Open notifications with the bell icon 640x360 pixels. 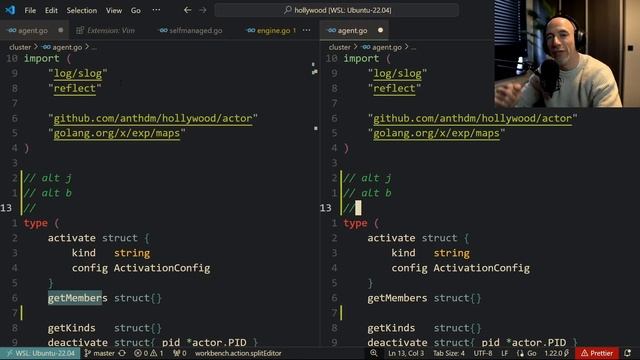(x=628, y=353)
